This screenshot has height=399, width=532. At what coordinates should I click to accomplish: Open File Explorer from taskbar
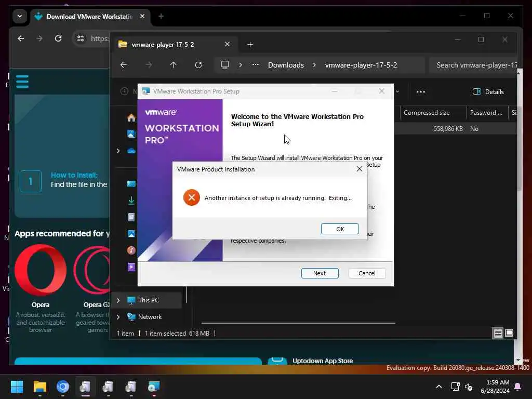[x=39, y=387]
